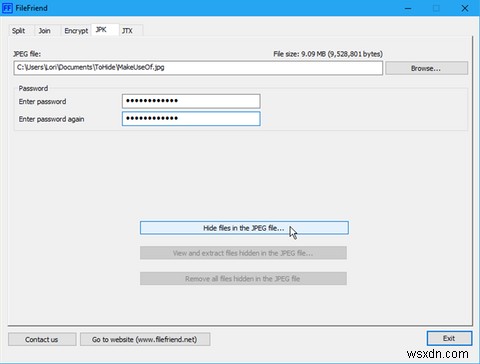Minimize the FileFriend window
The image size is (480, 364).
tap(408, 8)
